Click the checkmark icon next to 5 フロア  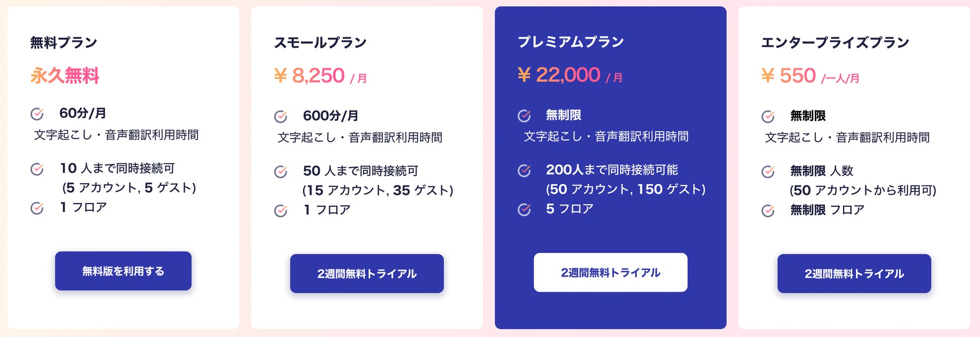(x=525, y=209)
